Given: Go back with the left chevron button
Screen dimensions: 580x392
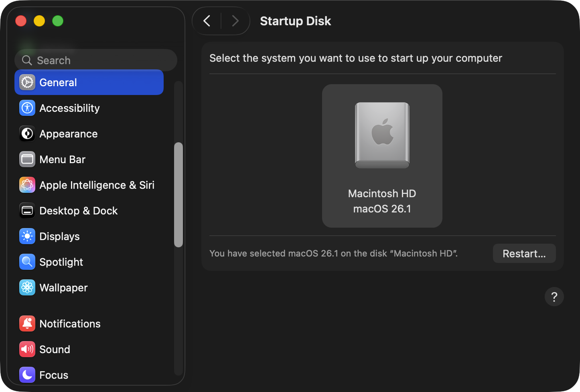Looking at the screenshot, I should coord(207,21).
